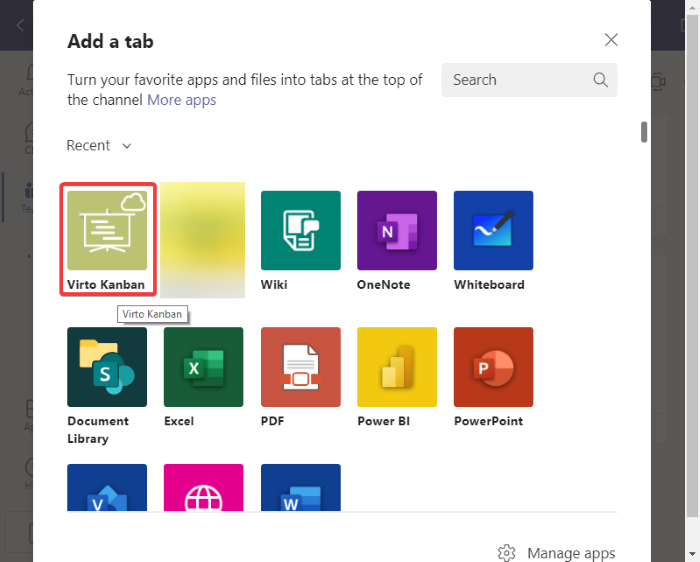The width and height of the screenshot is (700, 562).
Task: Select the Word app icon
Action: pyautogui.click(x=300, y=488)
